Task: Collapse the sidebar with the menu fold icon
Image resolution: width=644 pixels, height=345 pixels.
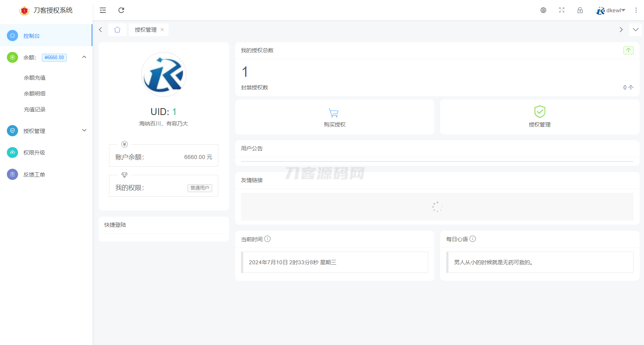Action: 102,10
